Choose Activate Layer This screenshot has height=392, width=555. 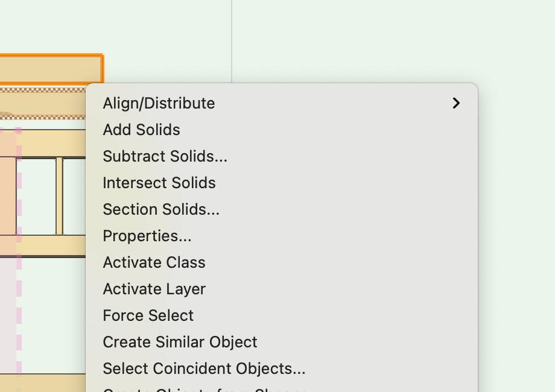point(154,289)
